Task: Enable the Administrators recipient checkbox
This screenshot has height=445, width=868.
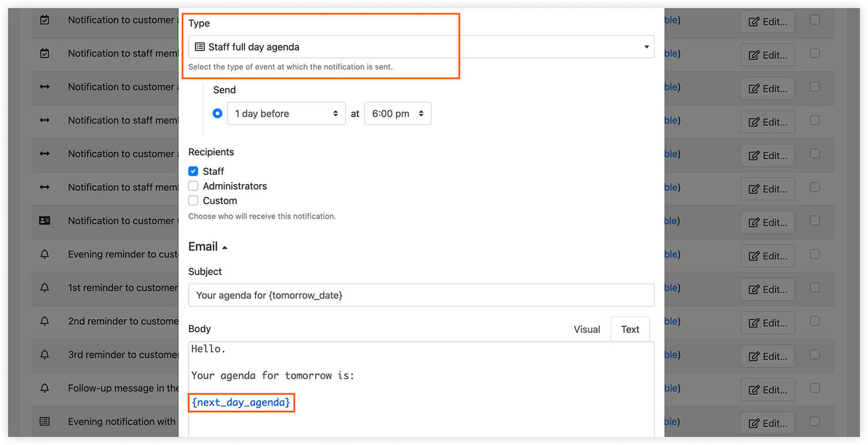Action: tap(193, 186)
